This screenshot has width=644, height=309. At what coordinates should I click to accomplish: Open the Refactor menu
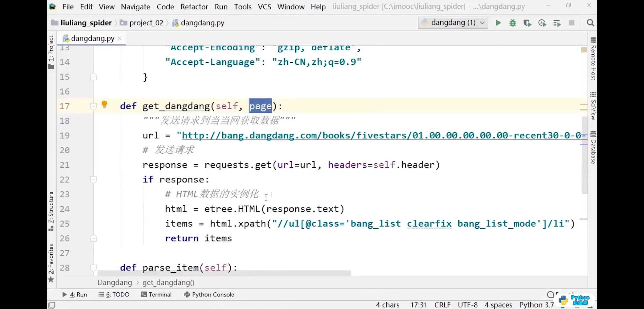click(194, 7)
